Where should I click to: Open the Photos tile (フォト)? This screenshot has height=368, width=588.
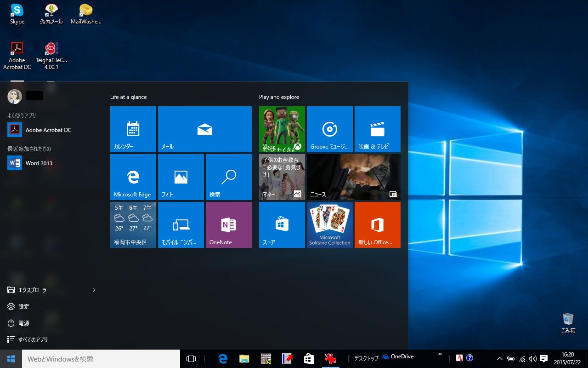[x=181, y=177]
